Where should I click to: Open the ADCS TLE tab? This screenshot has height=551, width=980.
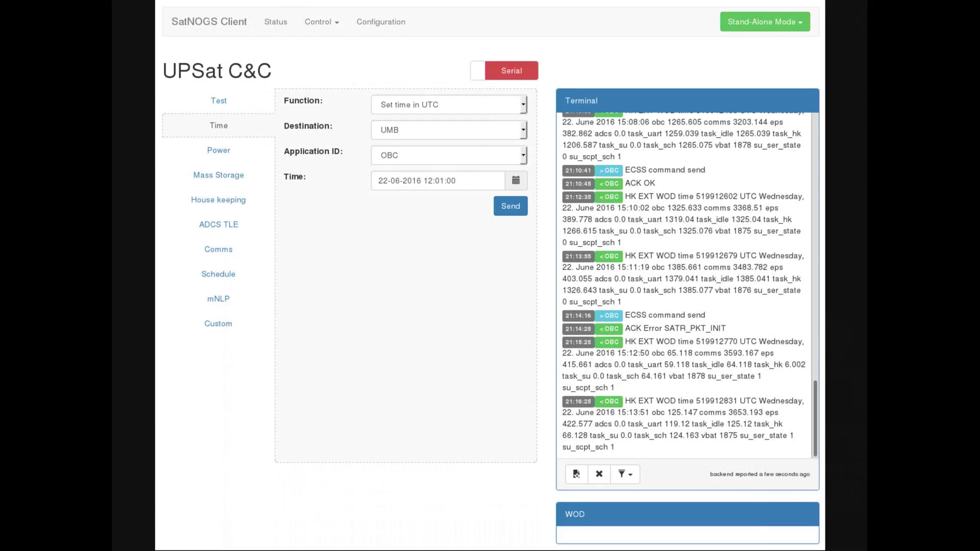pos(218,224)
